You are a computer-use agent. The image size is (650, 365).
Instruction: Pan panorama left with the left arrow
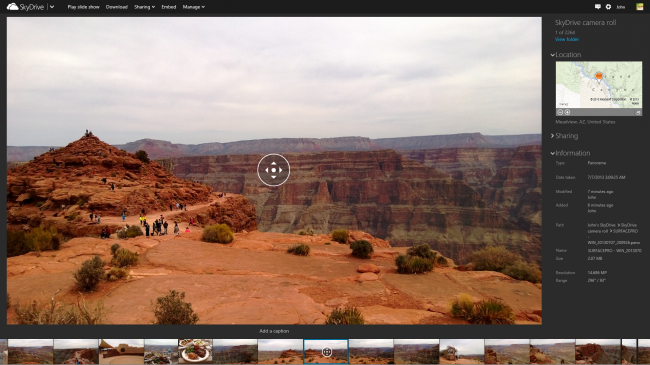pyautogui.click(x=267, y=170)
